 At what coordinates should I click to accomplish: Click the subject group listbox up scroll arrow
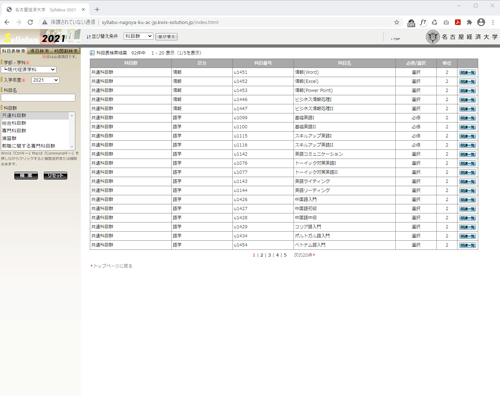coord(72,115)
